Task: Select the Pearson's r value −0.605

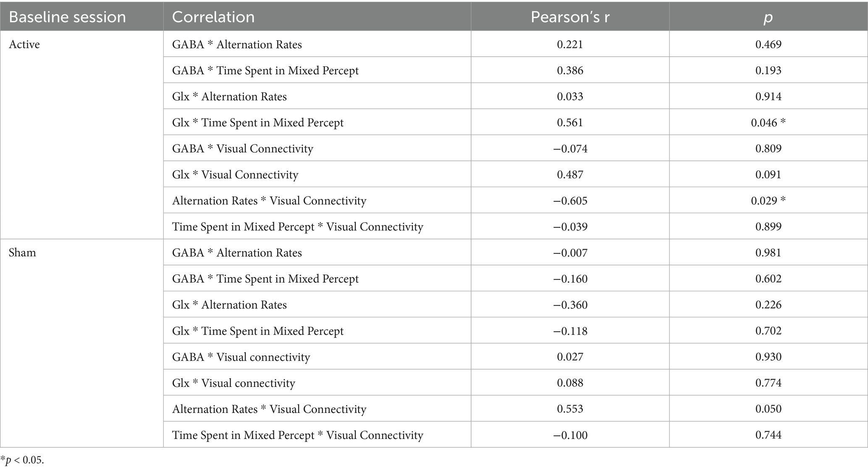Action: [x=570, y=201]
